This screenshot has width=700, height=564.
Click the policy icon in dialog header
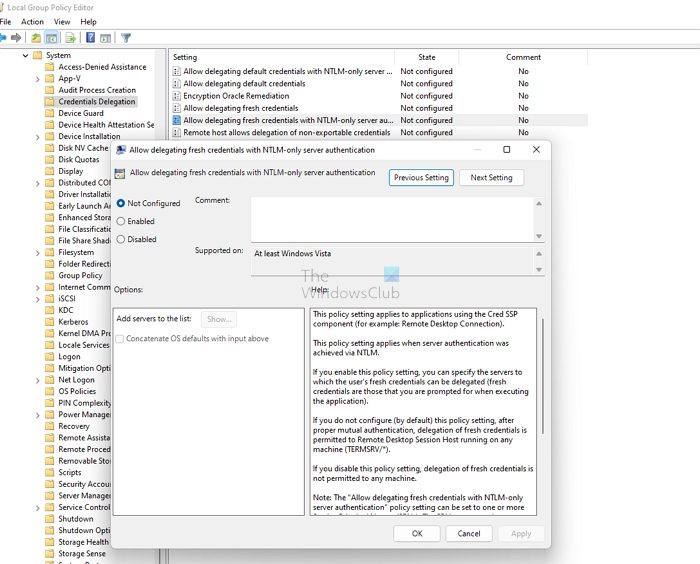[x=120, y=173]
